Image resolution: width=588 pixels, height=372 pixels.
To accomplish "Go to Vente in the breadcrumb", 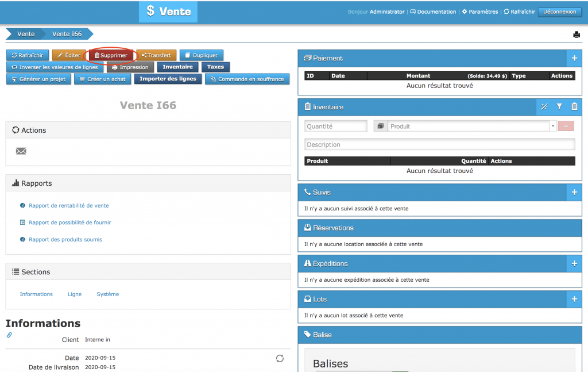I will tap(25, 34).
